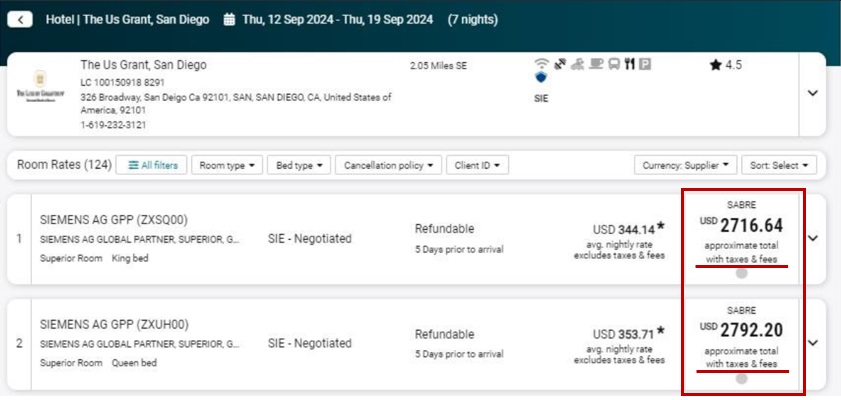841x400 pixels.
Task: Open the Client ID dropdown
Action: (477, 165)
